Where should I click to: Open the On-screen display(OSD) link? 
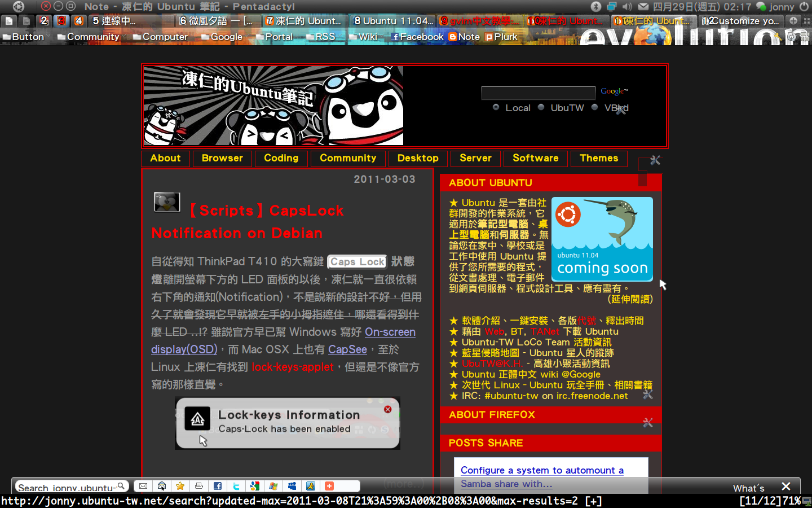pos(283,340)
